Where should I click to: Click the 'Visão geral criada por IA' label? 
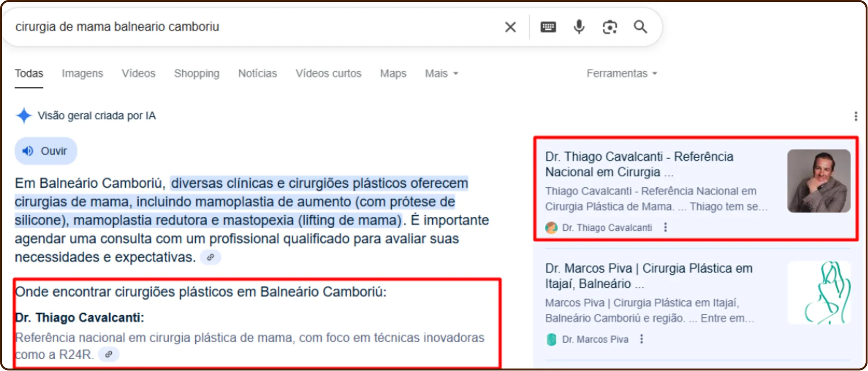(97, 116)
